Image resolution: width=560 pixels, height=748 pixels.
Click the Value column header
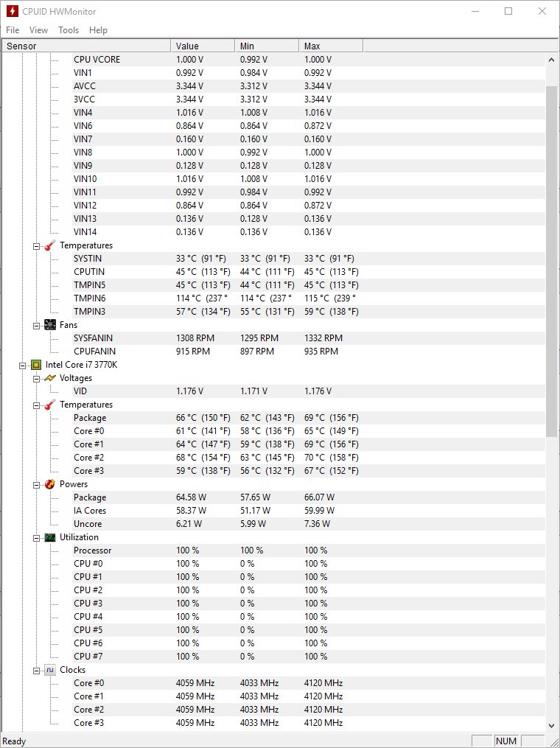[203, 46]
